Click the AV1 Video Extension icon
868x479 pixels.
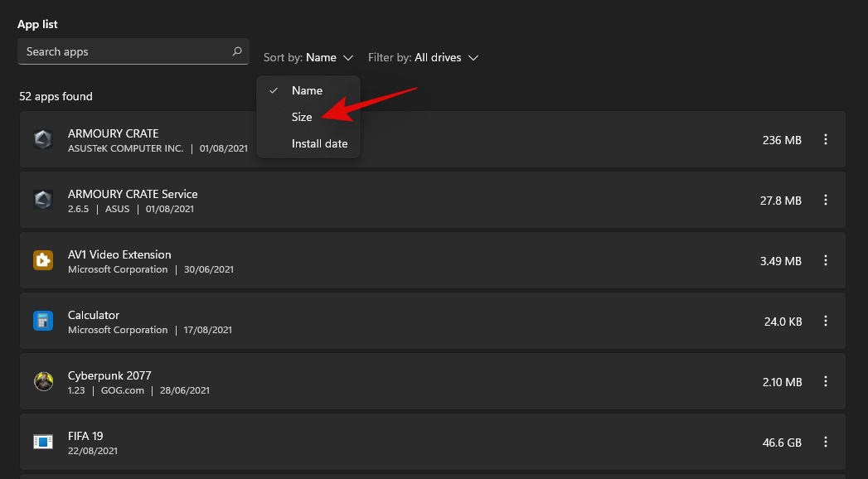coord(43,260)
